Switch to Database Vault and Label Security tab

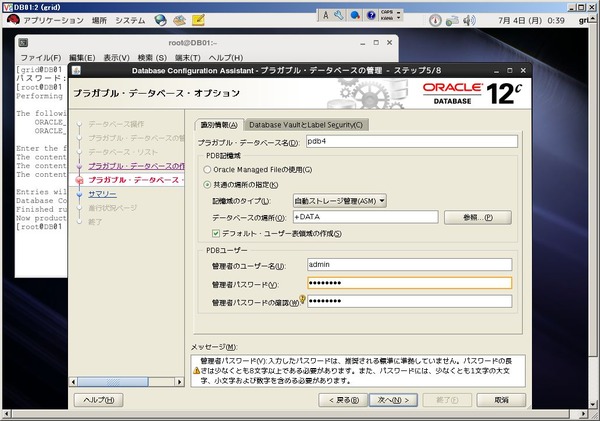(x=306, y=125)
